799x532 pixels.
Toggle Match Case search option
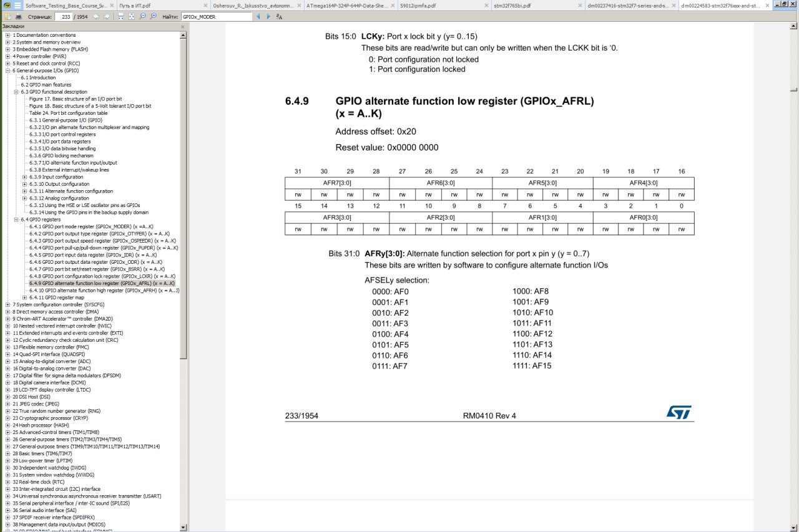coord(279,17)
